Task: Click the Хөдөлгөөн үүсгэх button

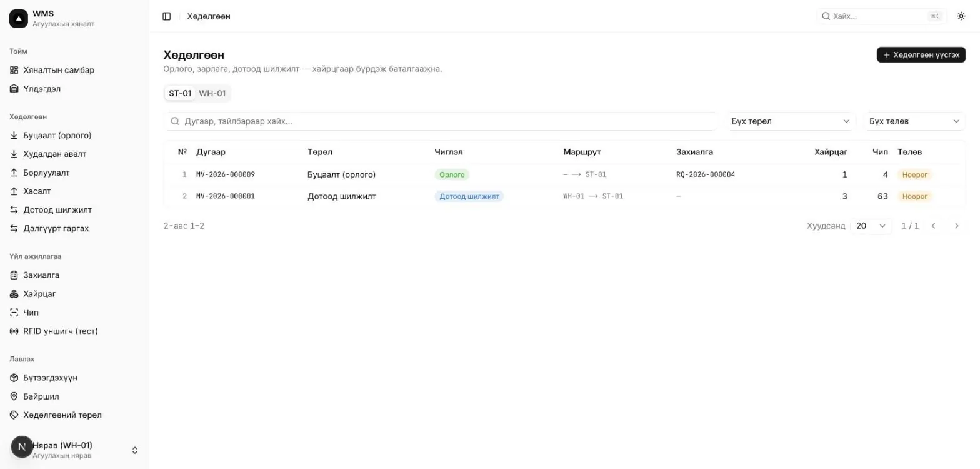Action: point(921,55)
